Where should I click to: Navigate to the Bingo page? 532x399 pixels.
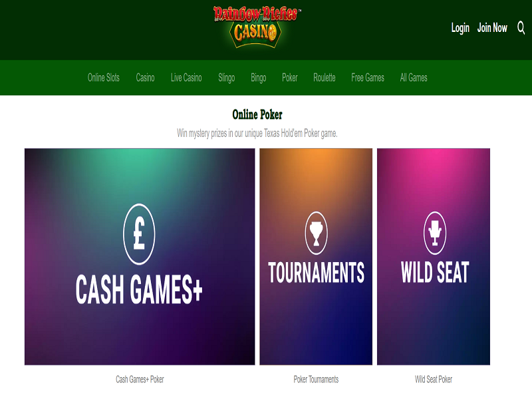coord(258,78)
